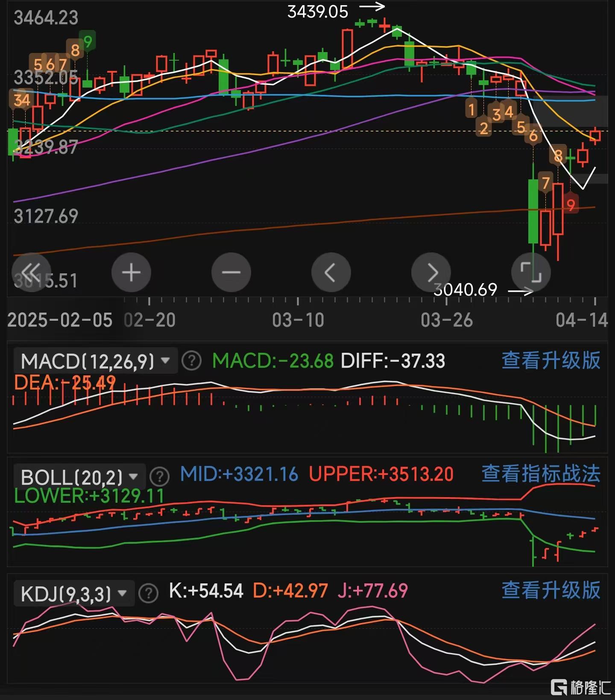Click the DEA:-25.49 value

pos(65,383)
